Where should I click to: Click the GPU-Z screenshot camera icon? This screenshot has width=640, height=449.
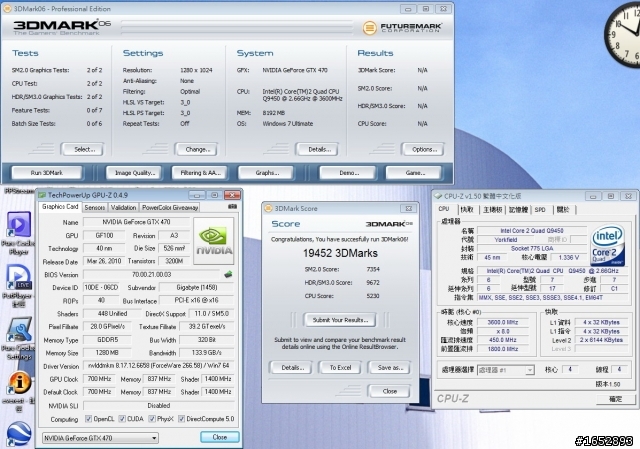(x=233, y=207)
